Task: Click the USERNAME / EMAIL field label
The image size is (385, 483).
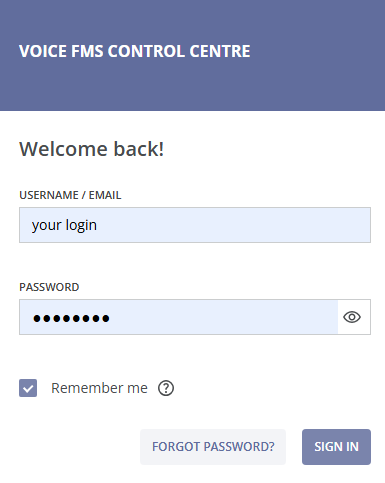Action: coord(70,195)
